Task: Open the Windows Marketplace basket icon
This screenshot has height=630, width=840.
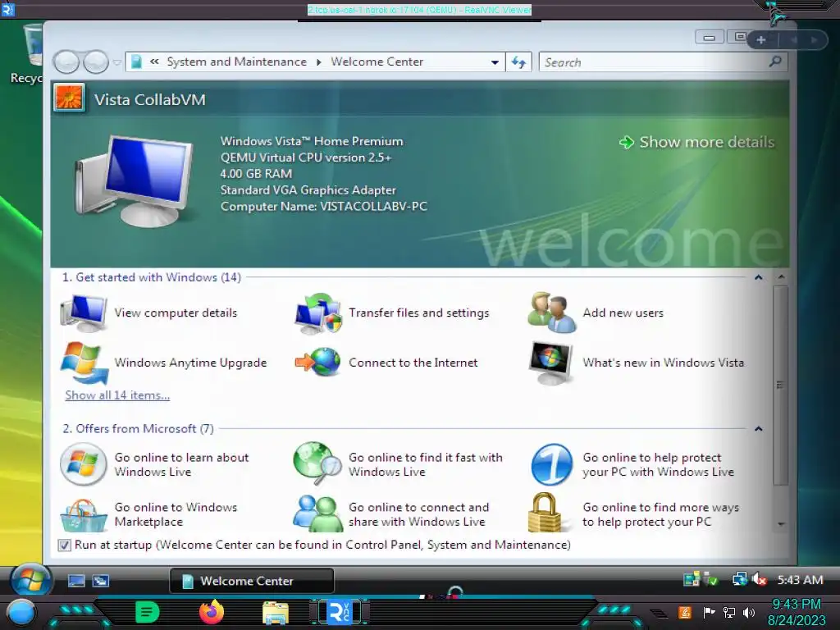Action: [x=84, y=515]
